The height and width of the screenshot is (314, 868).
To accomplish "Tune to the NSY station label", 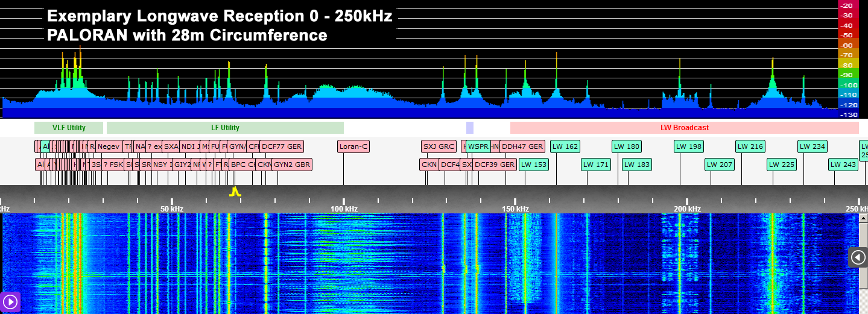I will click(x=162, y=164).
